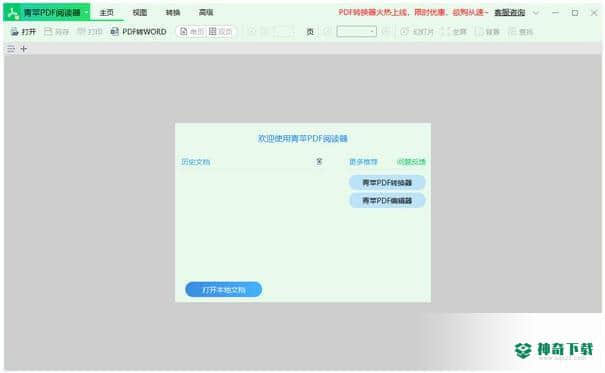Click the 打印 print icon

[81, 32]
